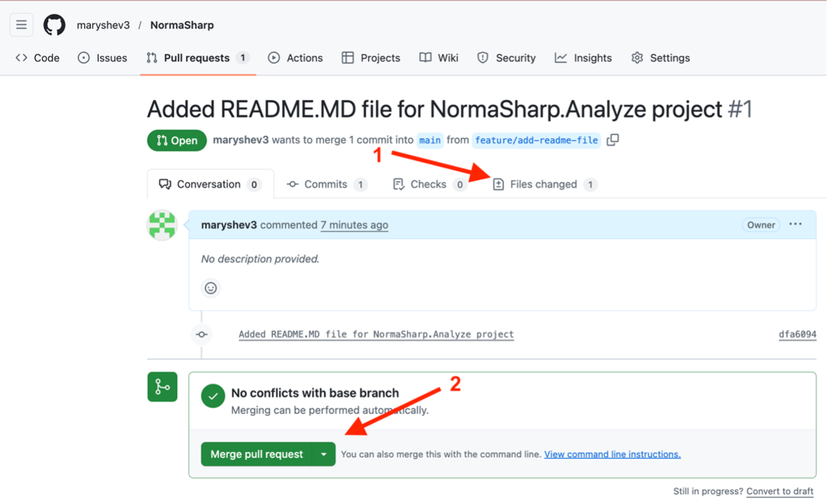Open the Issues tab
Image resolution: width=828 pixels, height=504 pixels.
pos(103,58)
